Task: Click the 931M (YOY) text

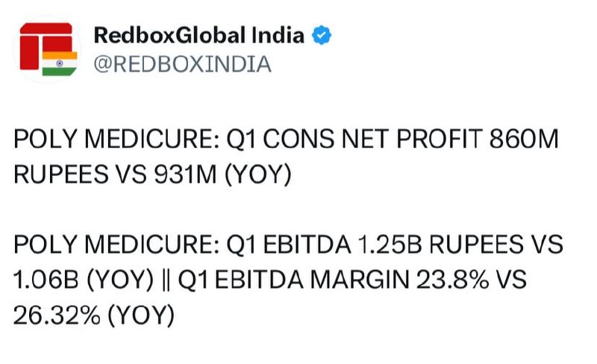Action: [222, 175]
